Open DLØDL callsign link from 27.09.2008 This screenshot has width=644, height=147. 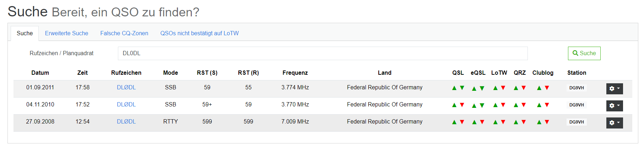click(x=126, y=122)
